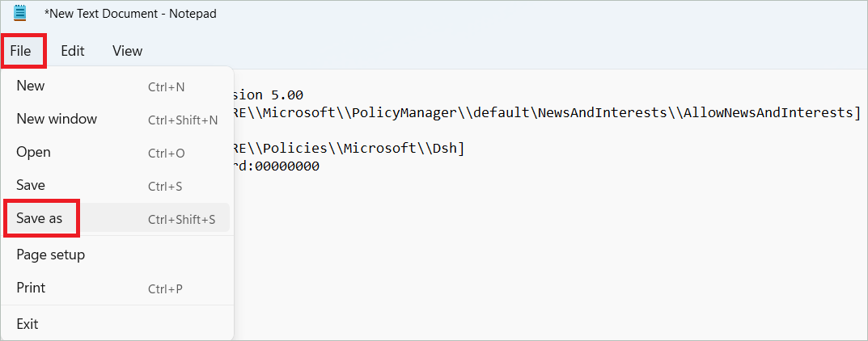Click the Notepad app icon in title bar
Viewport: 868px width, 341px height.
tap(20, 14)
